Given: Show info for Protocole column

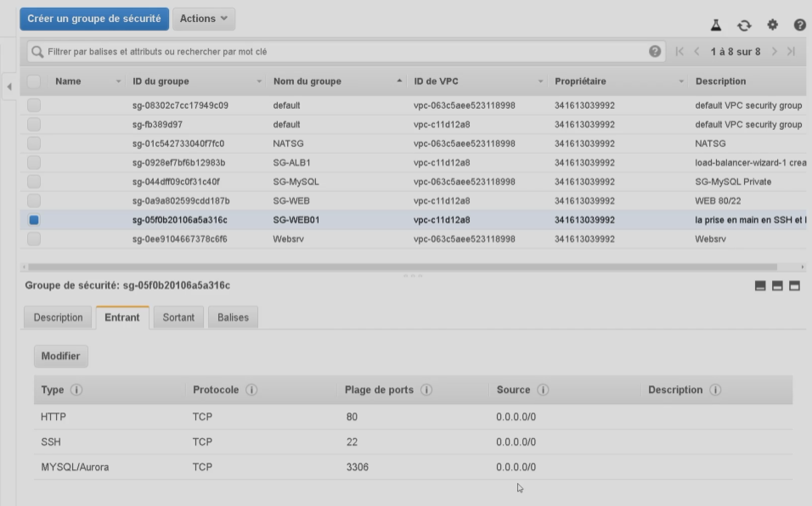Looking at the screenshot, I should pyautogui.click(x=251, y=390).
